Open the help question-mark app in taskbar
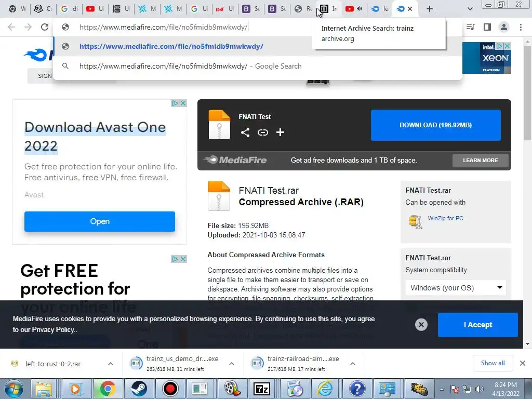Viewport: 532px width, 399px height. [x=356, y=389]
